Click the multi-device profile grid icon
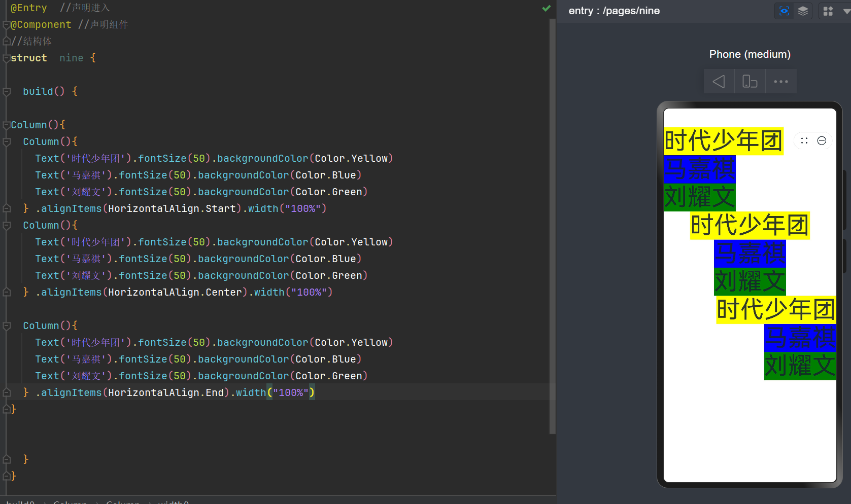 coord(828,11)
